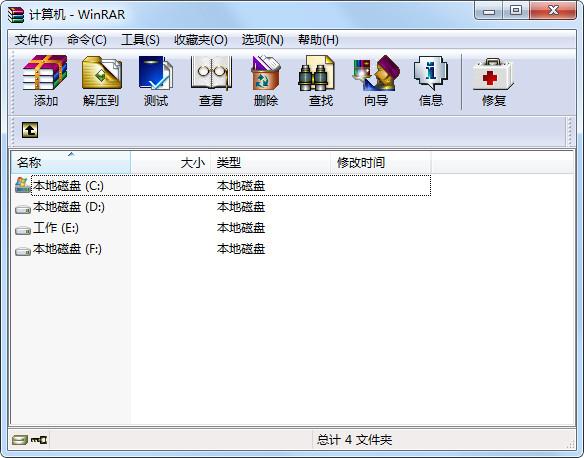
Task: Select the 本地磁盘 (C:) row name
Action: 69,185
